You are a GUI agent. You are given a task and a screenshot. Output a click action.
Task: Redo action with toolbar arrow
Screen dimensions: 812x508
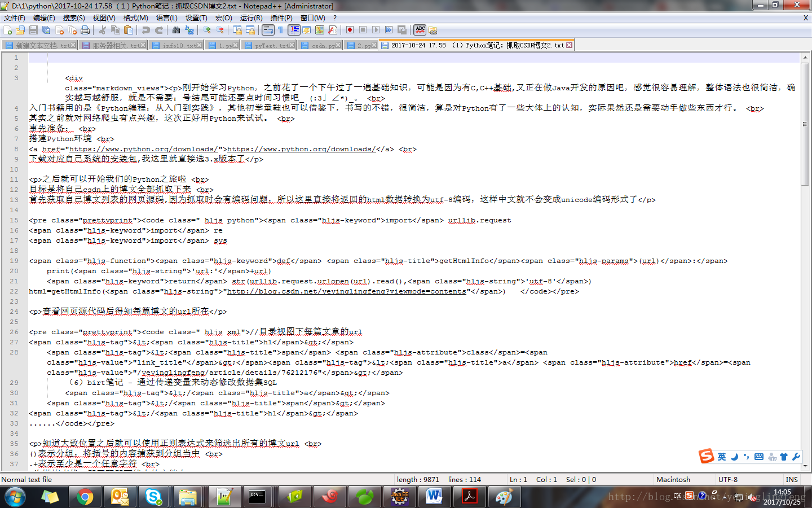tap(159, 30)
